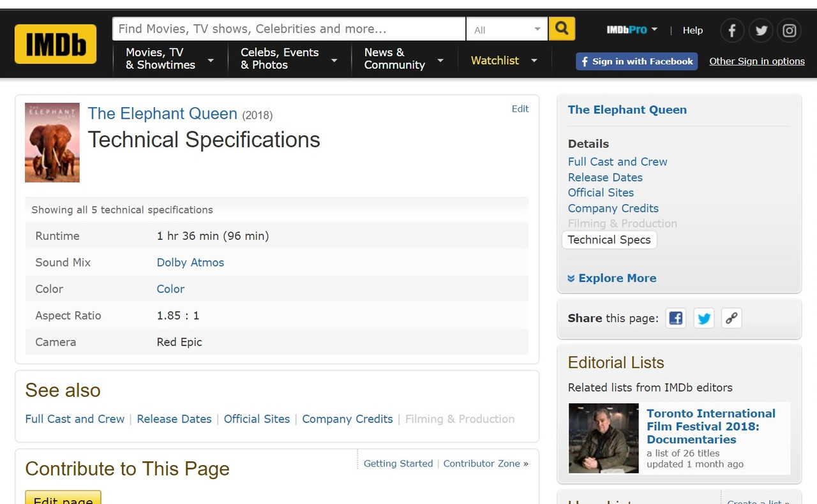Open IMDb's Instagram page icon in header
Screen dimensions: 817x504
click(x=790, y=30)
